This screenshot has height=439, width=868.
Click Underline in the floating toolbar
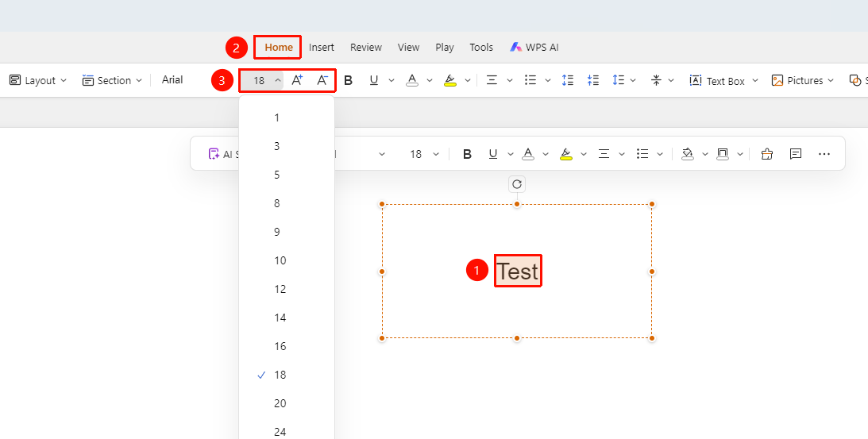coord(493,154)
